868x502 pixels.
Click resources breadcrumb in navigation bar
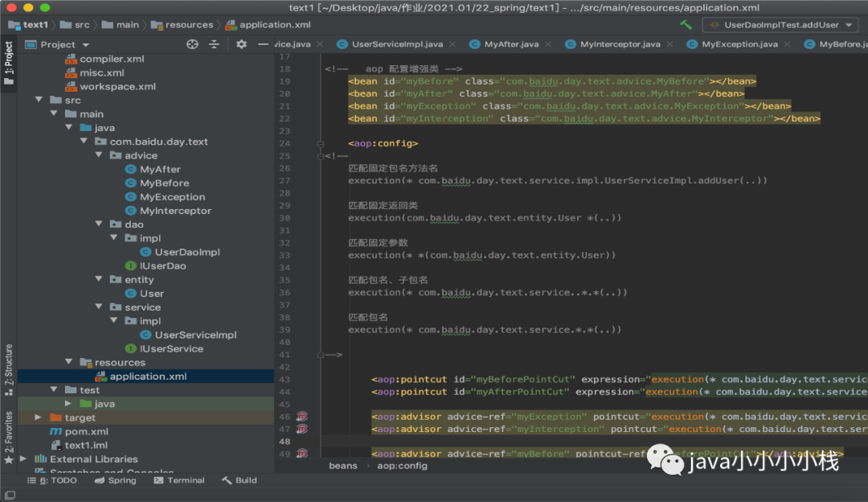182,25
